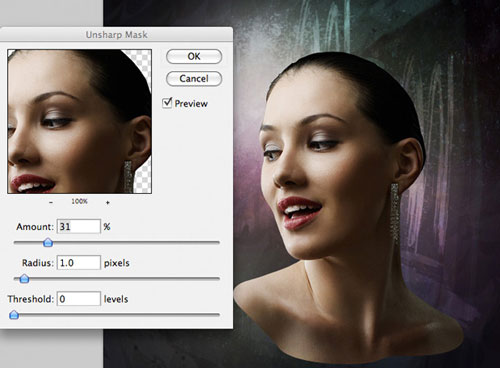The height and width of the screenshot is (368, 500).
Task: Toggle the Preview checkbox
Action: point(167,103)
